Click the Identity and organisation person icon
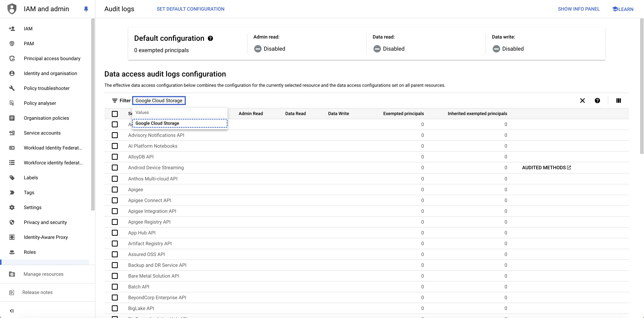This screenshot has height=318, width=644. pos(12,73)
